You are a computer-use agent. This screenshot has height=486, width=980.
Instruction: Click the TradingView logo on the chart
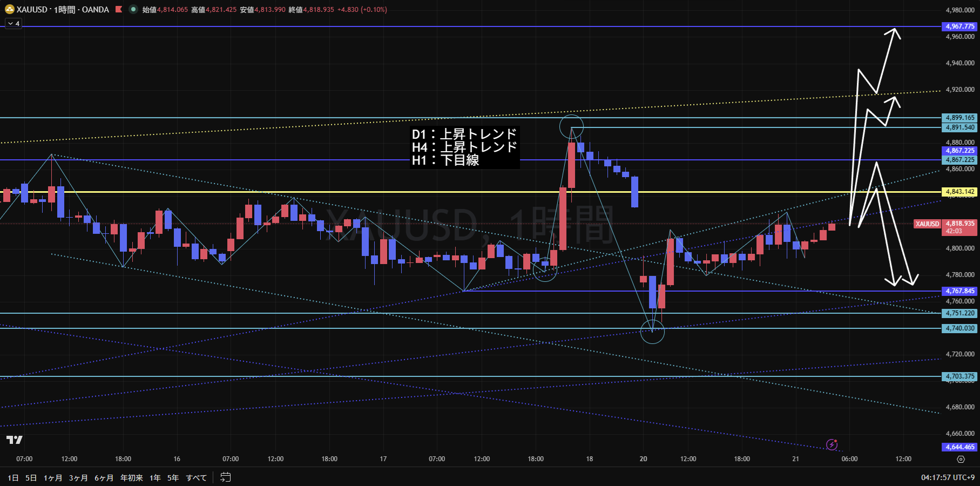point(15,440)
